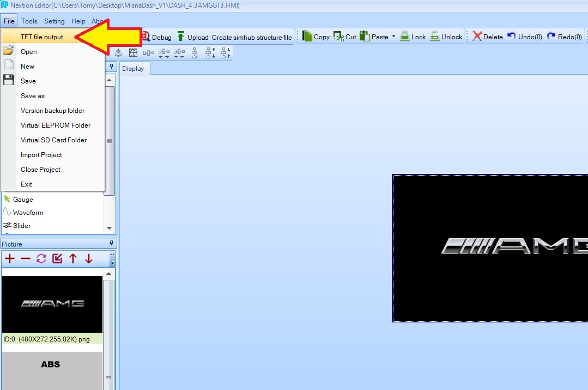Select New from the File menu
588x390 pixels.
click(x=53, y=67)
